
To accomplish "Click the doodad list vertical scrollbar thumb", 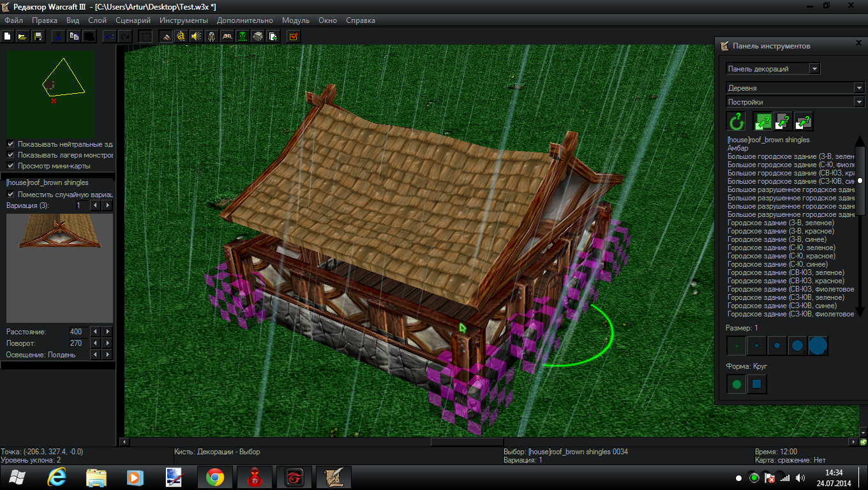I will (860, 181).
